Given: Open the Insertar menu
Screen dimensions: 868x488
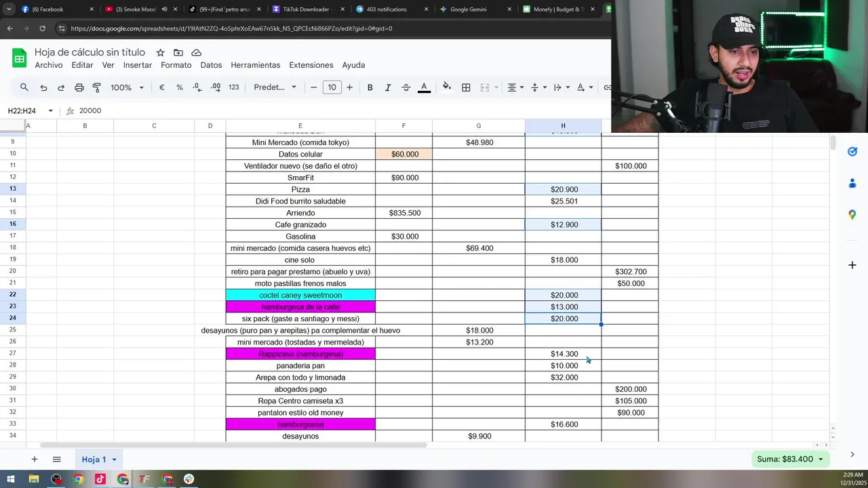Looking at the screenshot, I should coord(138,65).
